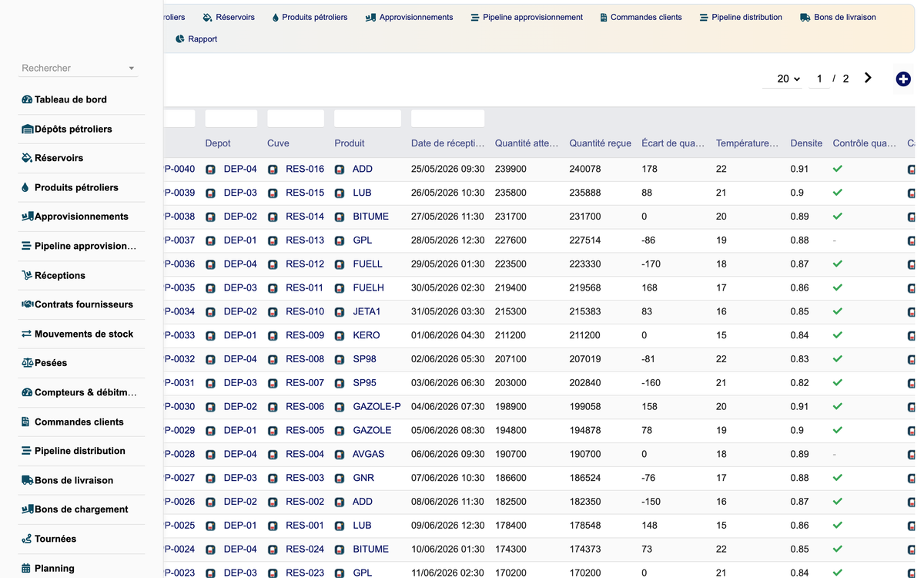Click the date cell 29/05/2026 01:30
Image resolution: width=924 pixels, height=578 pixels.
pyautogui.click(x=448, y=264)
